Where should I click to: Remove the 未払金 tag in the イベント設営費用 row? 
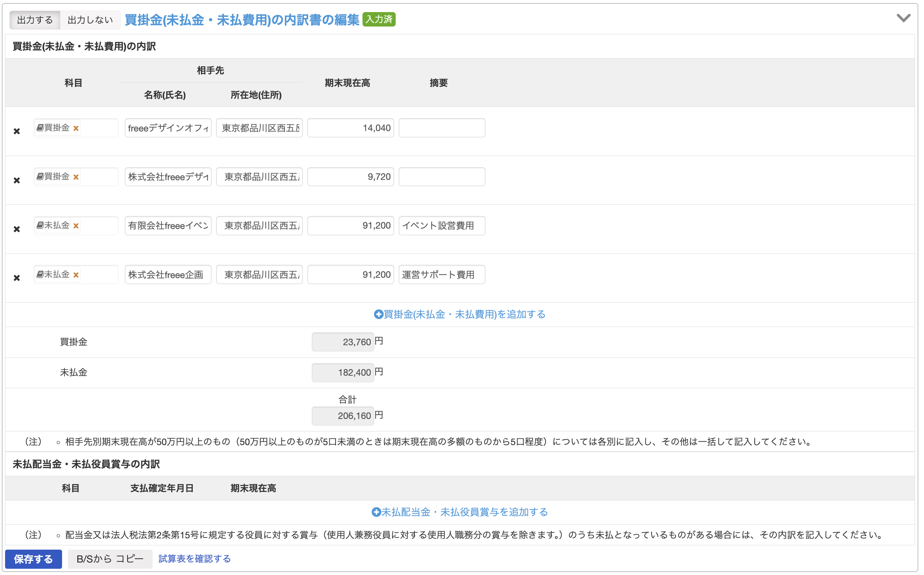76,225
